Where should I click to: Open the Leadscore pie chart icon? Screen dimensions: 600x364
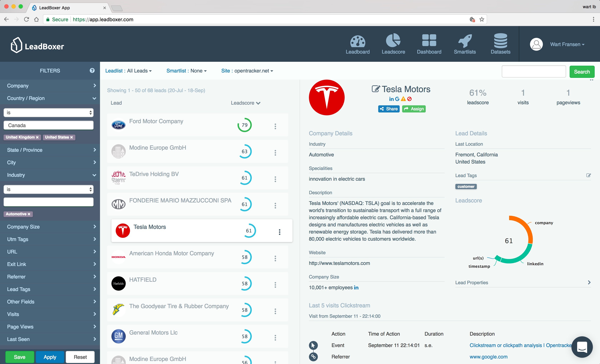coord(393,40)
